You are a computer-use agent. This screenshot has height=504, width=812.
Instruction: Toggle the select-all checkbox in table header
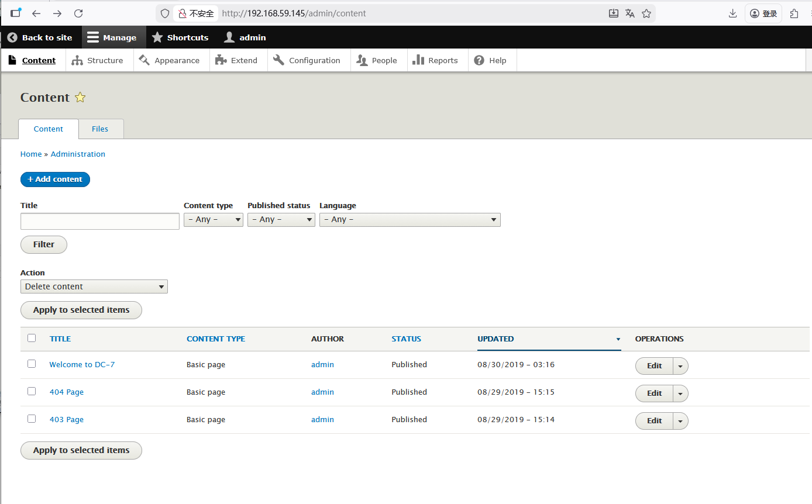click(32, 338)
